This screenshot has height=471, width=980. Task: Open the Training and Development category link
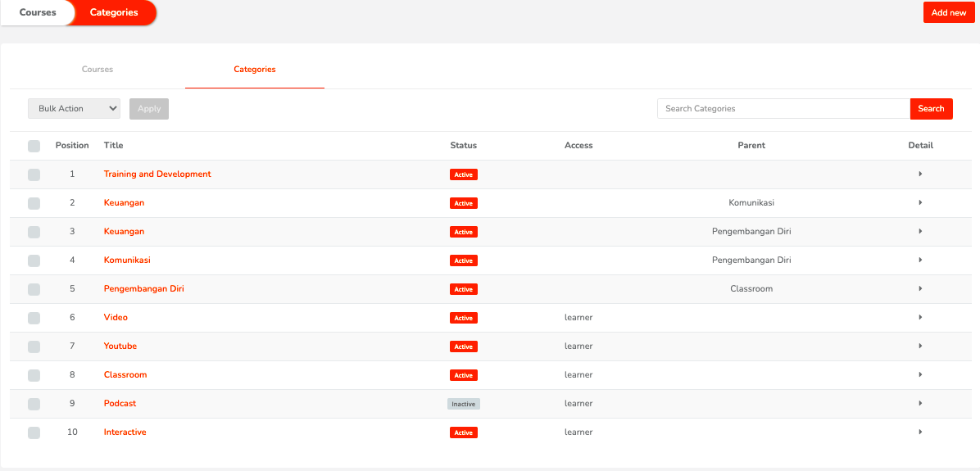157,174
